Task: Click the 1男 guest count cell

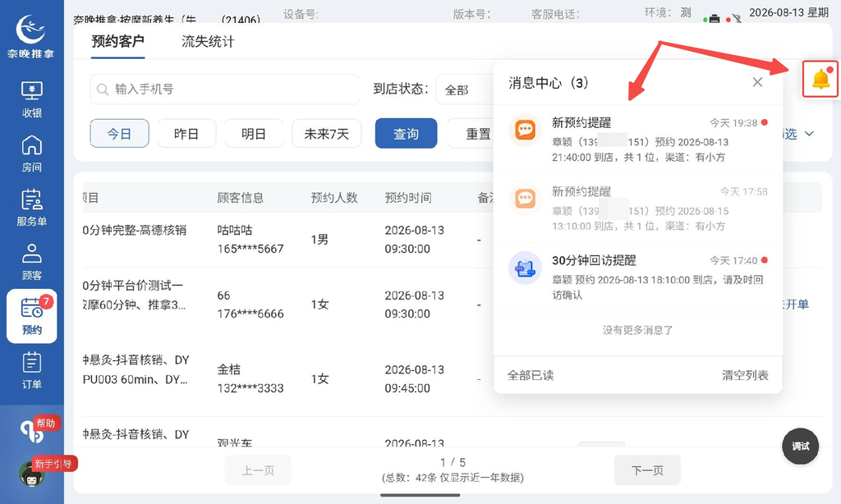Action: pyautogui.click(x=319, y=239)
